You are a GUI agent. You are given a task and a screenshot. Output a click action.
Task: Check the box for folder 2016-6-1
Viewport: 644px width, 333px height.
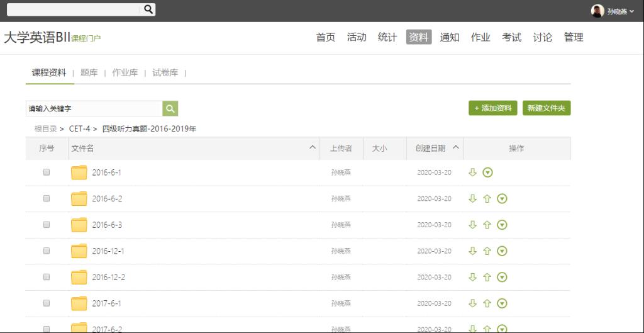(x=47, y=172)
